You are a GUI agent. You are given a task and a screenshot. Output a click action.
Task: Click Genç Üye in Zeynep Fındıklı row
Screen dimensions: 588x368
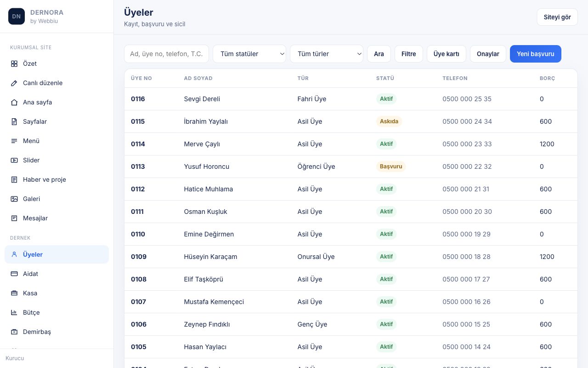(312, 324)
